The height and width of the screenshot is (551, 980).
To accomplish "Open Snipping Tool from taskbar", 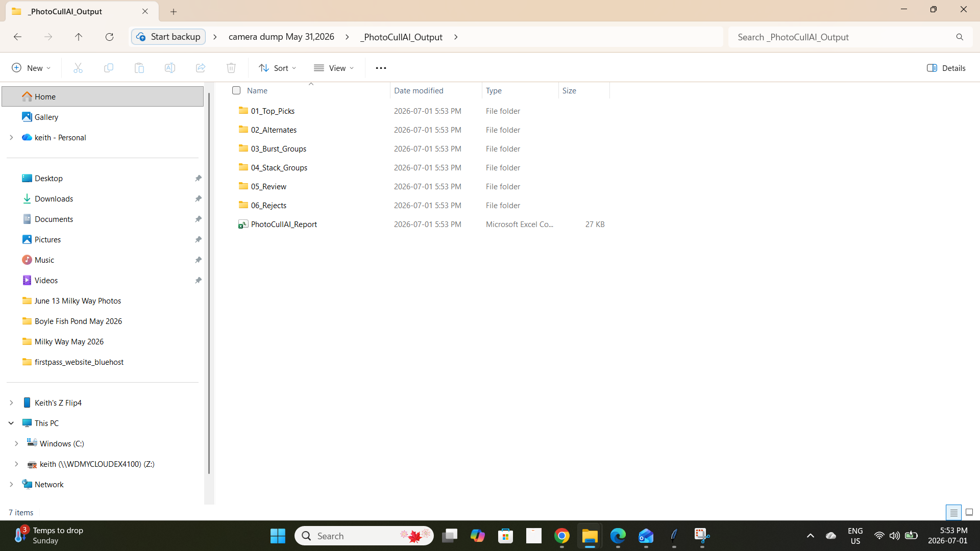I will click(702, 536).
